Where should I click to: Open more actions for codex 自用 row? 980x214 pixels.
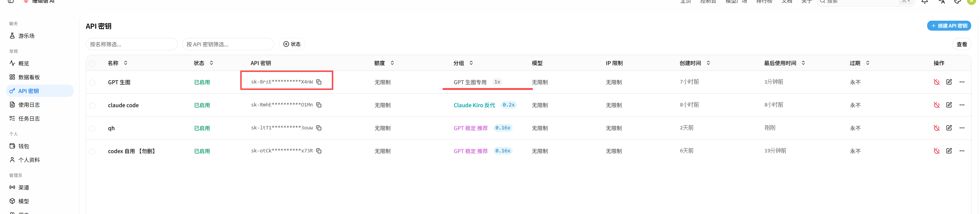(x=962, y=151)
